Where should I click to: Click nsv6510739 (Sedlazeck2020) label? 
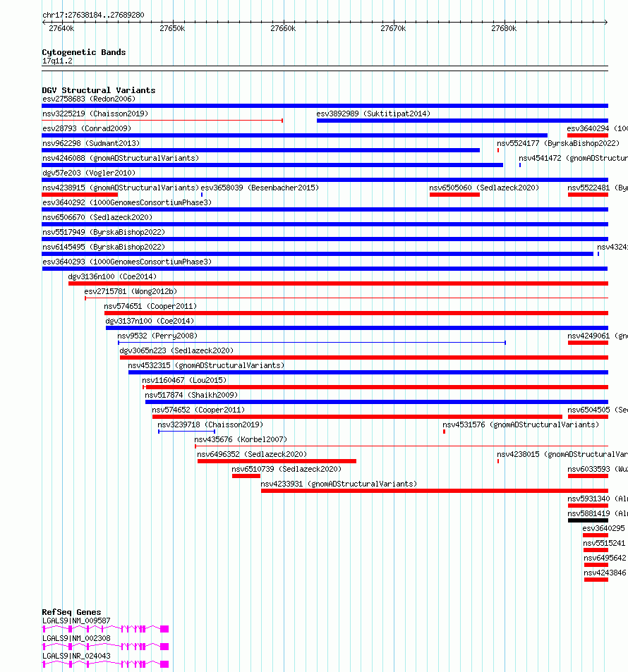286,469
